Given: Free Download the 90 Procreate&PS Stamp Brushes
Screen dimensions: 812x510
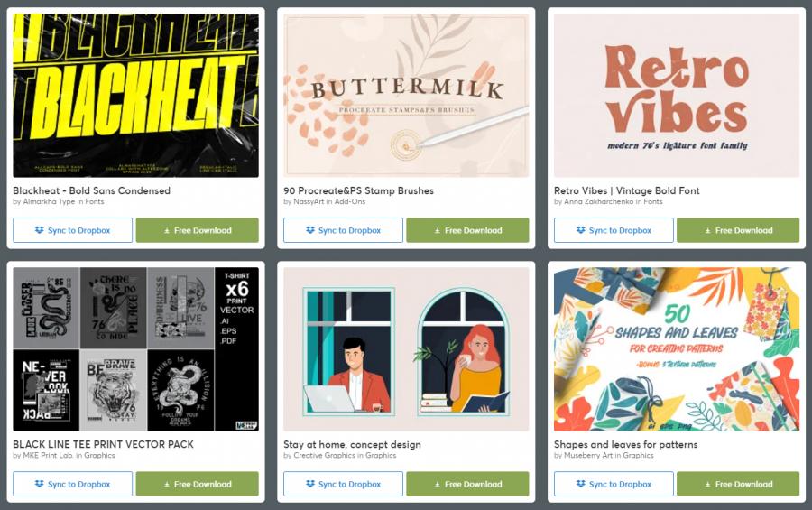Looking at the screenshot, I should click(467, 230).
